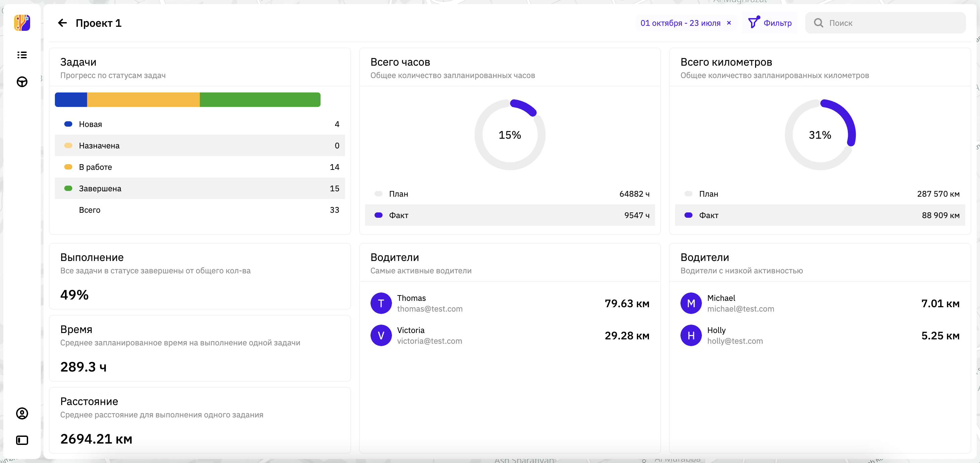Open holly@test.com driver entry
This screenshot has height=463, width=980.
coord(735,341)
